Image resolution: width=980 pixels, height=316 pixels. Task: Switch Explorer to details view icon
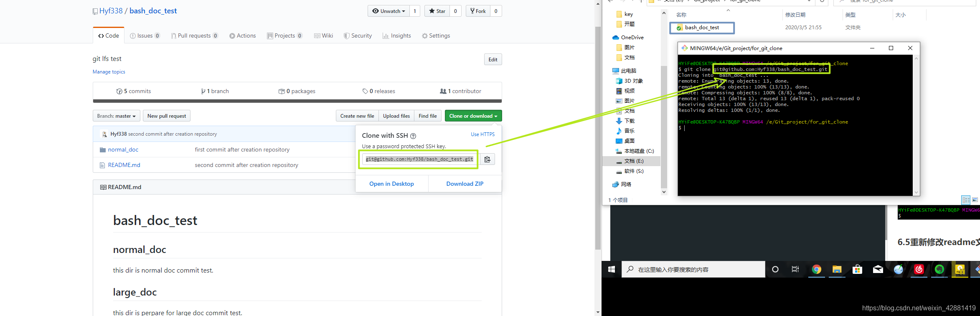pos(966,200)
